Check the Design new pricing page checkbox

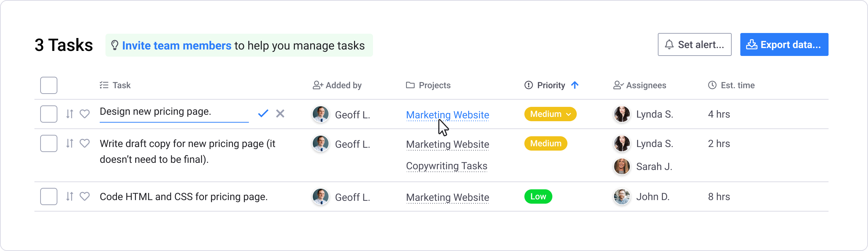(x=49, y=114)
